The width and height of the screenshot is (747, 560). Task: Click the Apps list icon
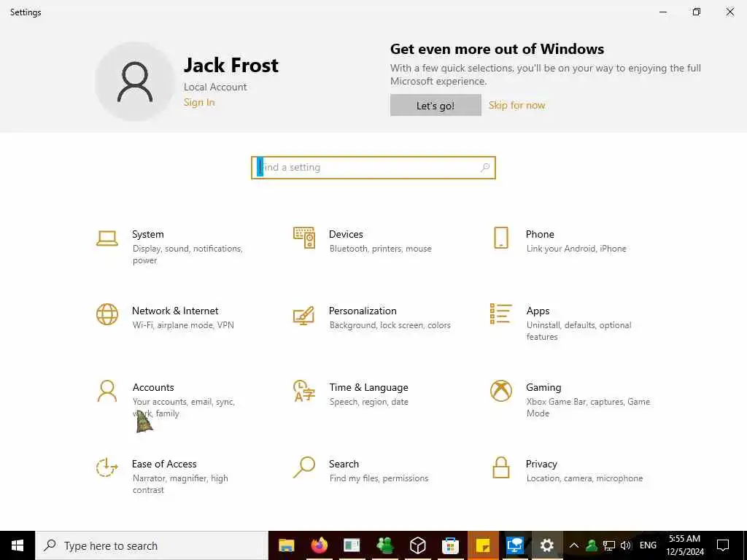tap(501, 314)
